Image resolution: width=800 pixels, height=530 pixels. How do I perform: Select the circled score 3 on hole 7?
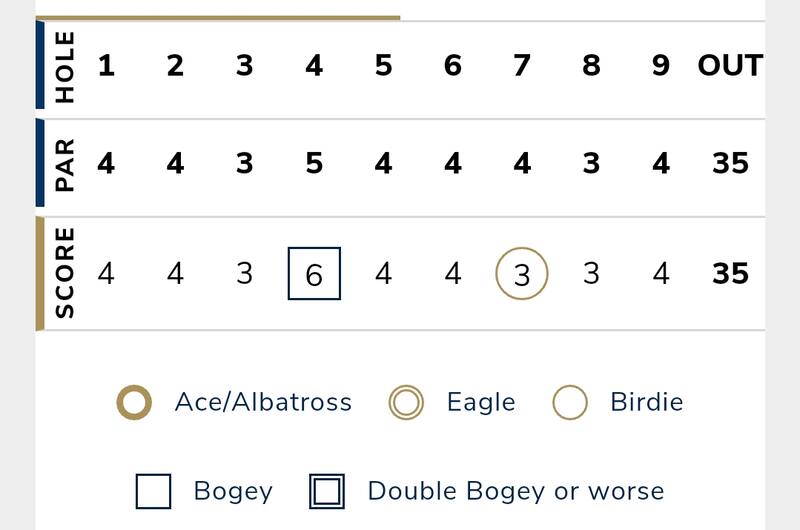tap(522, 274)
